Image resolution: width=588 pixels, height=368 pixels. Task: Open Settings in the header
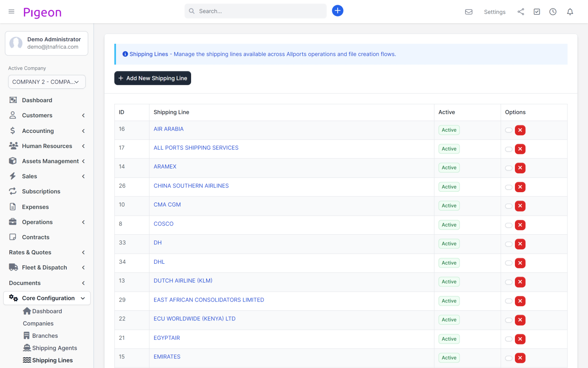[x=495, y=12]
